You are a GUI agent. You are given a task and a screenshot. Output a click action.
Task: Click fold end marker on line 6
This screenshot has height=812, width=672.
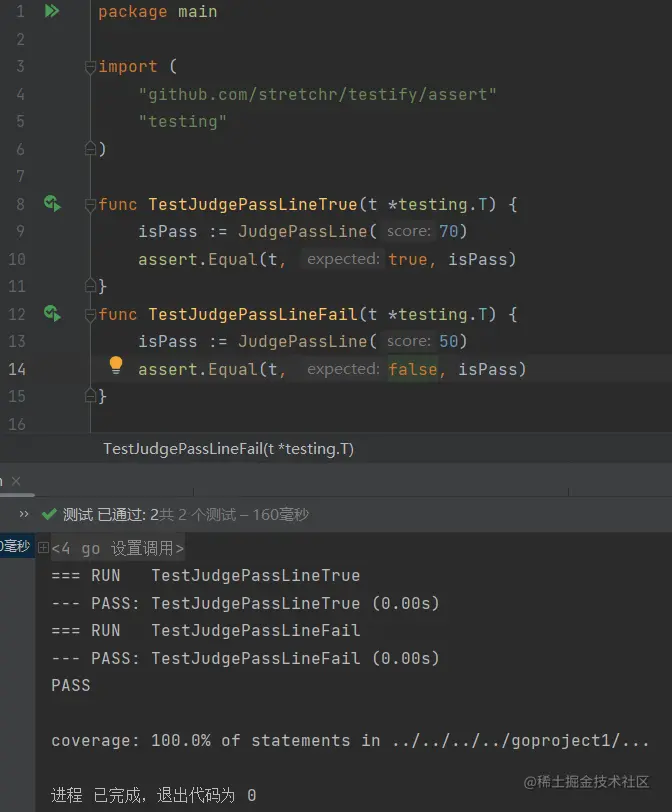coord(90,149)
